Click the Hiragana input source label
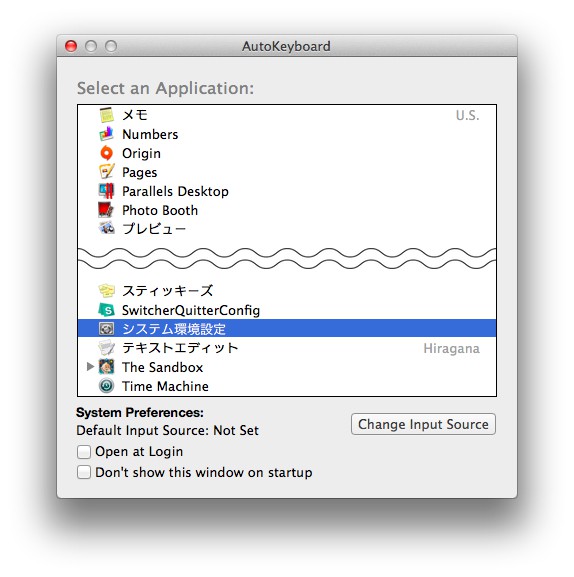The image size is (574, 577). (451, 348)
